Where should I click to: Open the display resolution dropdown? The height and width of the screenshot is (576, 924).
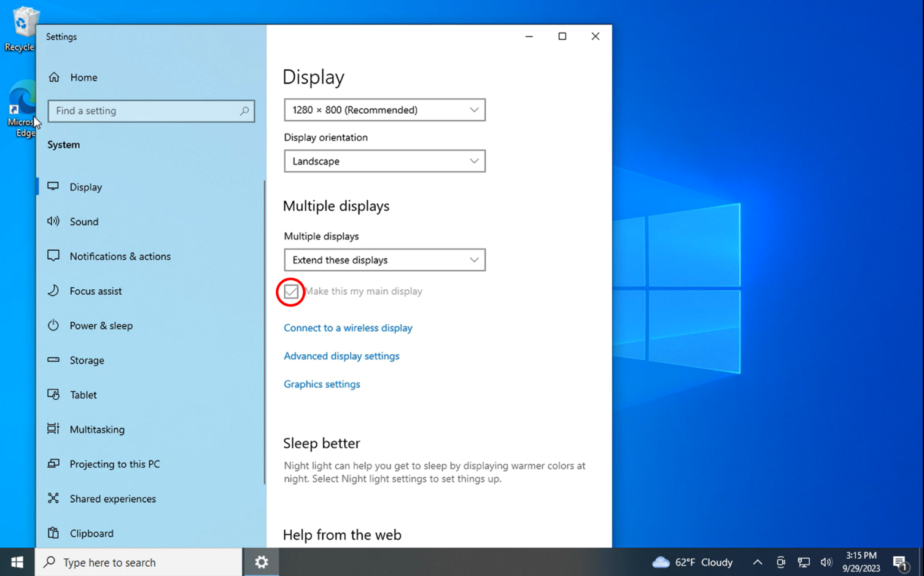pos(384,109)
